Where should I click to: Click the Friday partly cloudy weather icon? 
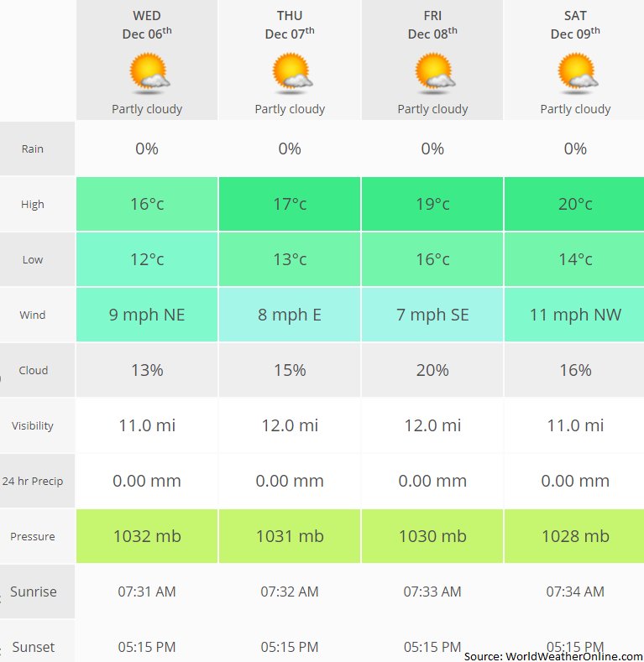tap(435, 73)
